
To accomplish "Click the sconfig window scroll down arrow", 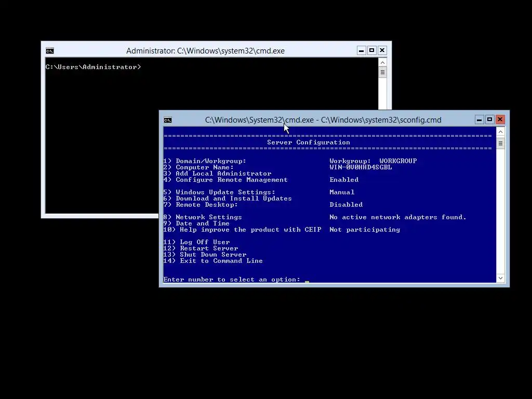I will pos(500,278).
